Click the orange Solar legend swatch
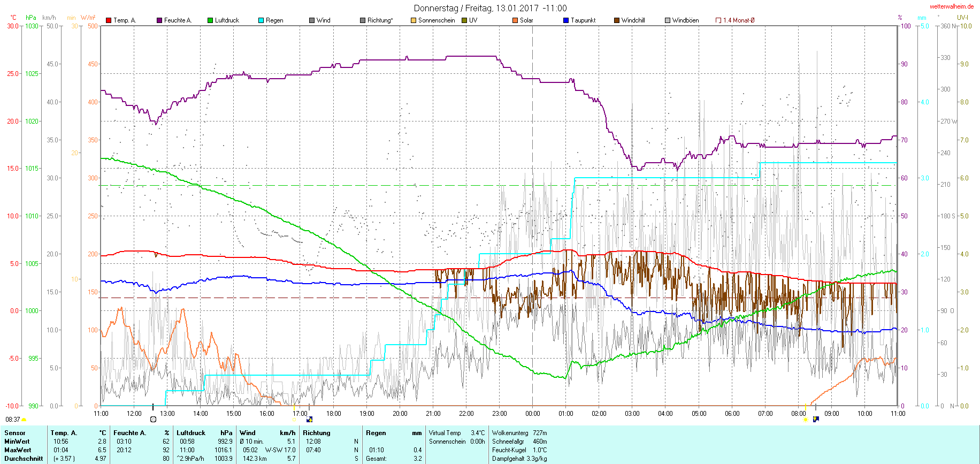The image size is (980, 464). coord(515,20)
